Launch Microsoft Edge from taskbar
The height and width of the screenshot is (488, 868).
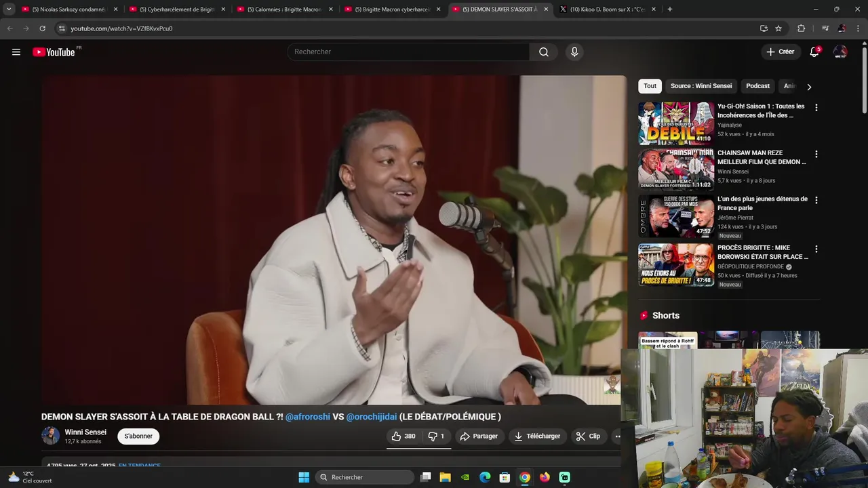coord(485,477)
